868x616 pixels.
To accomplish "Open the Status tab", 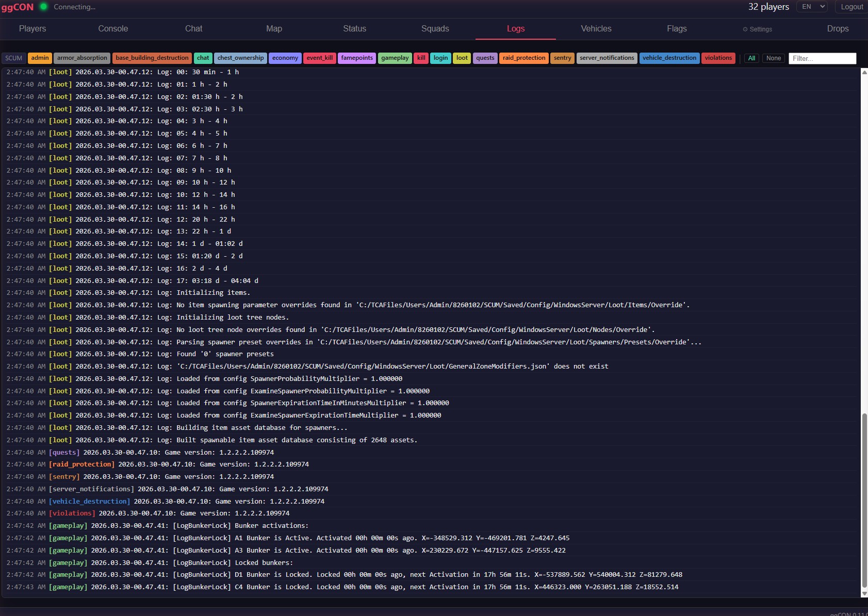I will click(354, 29).
